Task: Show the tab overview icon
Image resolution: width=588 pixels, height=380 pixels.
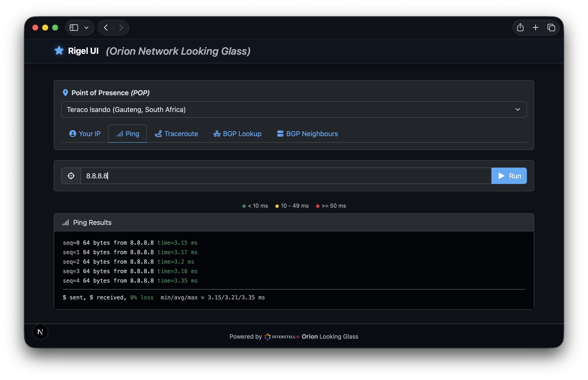Action: tap(551, 27)
